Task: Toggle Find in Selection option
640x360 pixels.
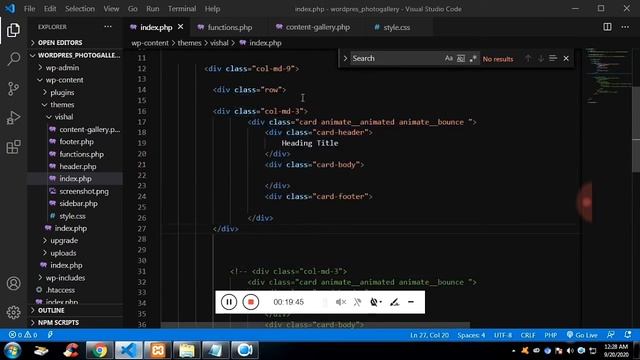Action: (x=553, y=58)
